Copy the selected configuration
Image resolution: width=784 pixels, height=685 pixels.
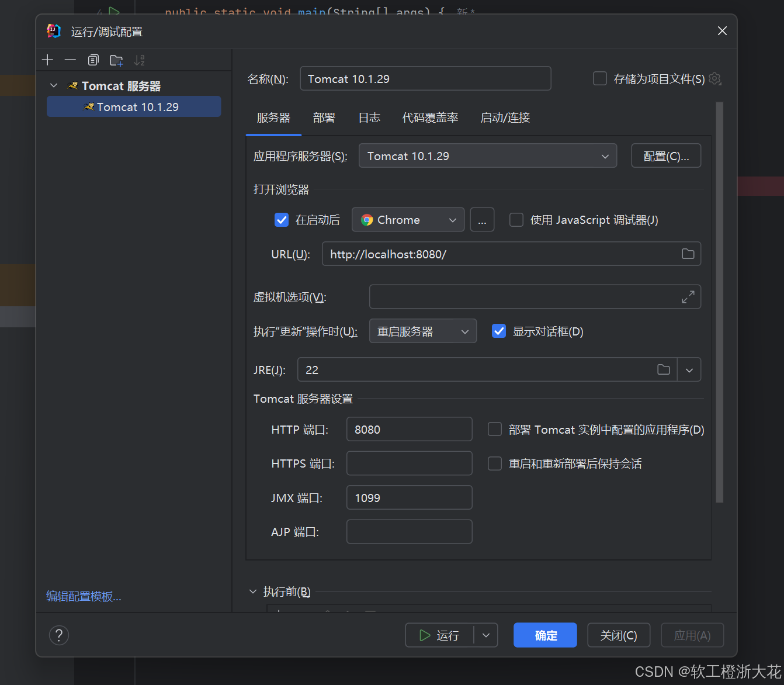93,60
